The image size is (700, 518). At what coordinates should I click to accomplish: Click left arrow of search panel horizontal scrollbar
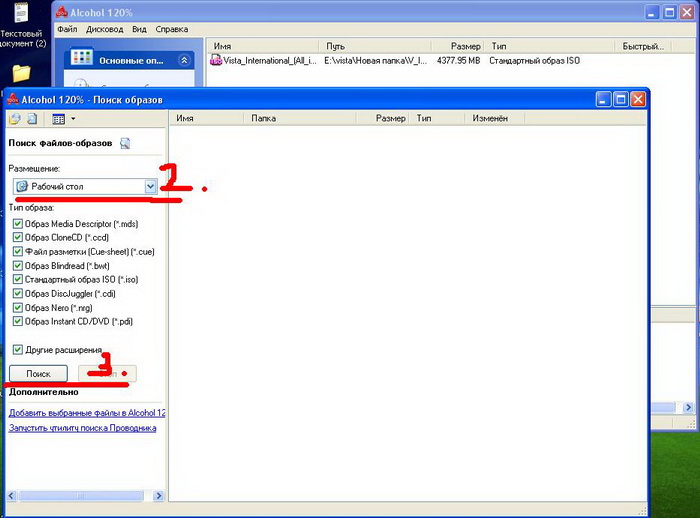point(11,496)
